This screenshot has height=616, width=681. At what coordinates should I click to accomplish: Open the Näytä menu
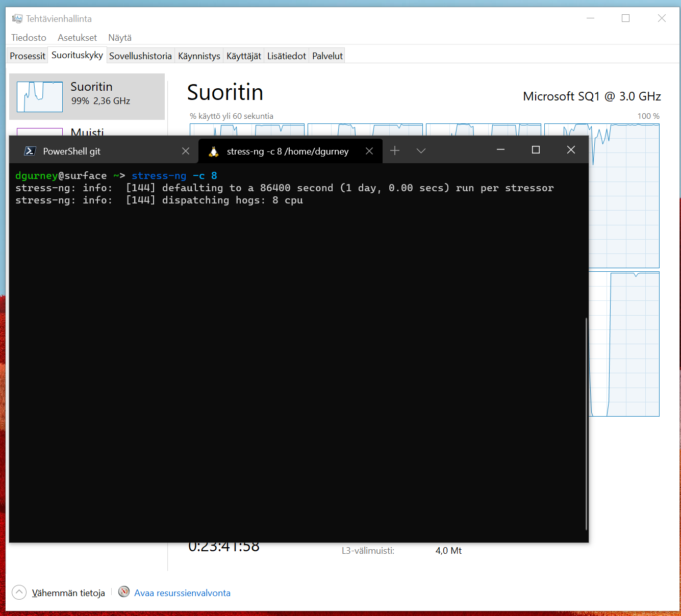(119, 37)
